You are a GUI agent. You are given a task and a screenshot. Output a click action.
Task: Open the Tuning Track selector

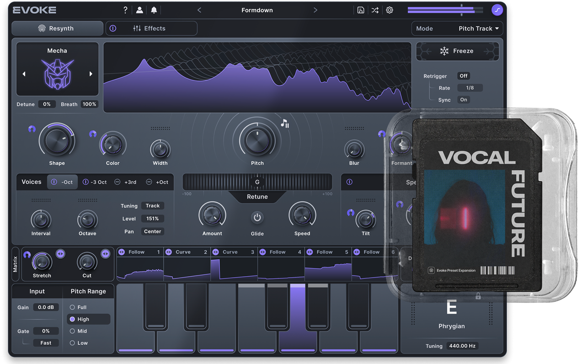[153, 206]
